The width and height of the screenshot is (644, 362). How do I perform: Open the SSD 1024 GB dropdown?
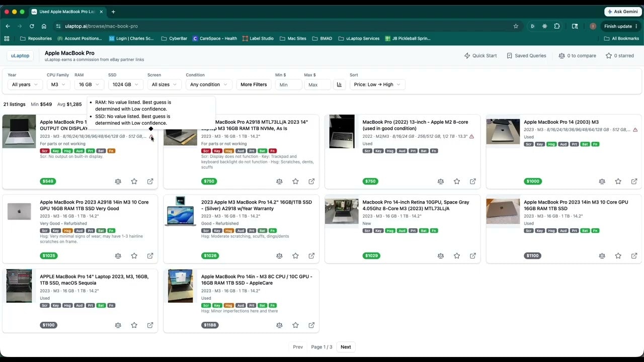(x=126, y=84)
